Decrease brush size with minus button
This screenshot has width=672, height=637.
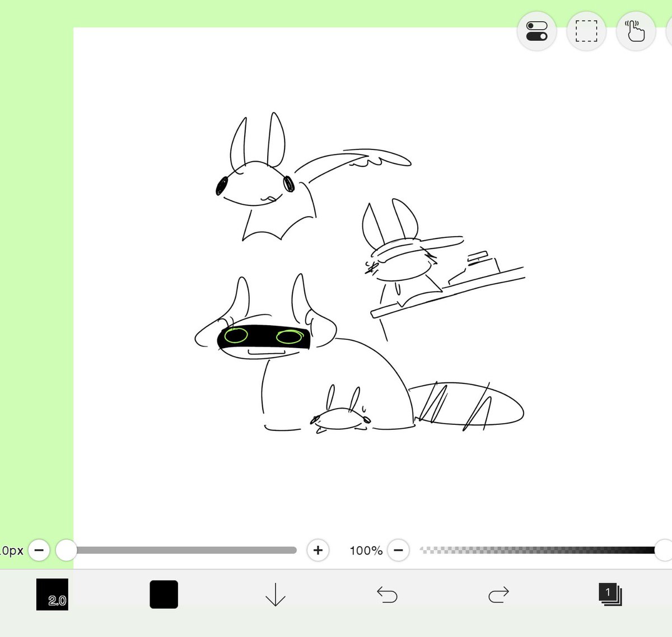click(39, 550)
